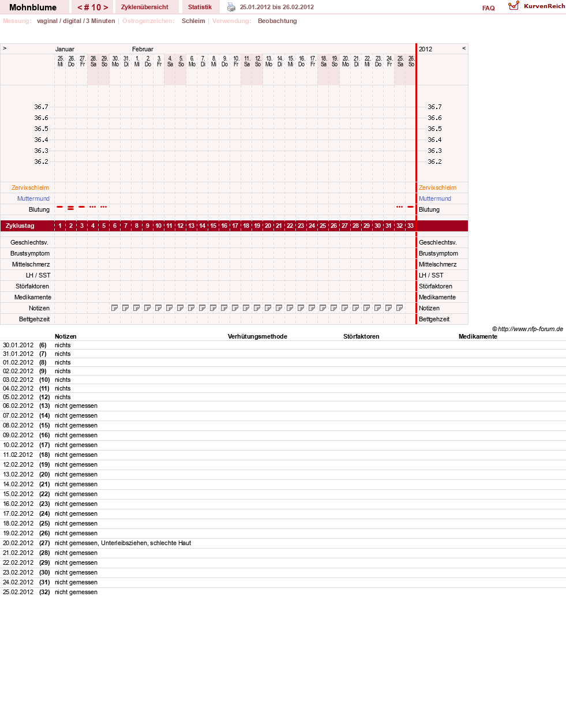Open the note icon for cycle day 8

[136, 308]
